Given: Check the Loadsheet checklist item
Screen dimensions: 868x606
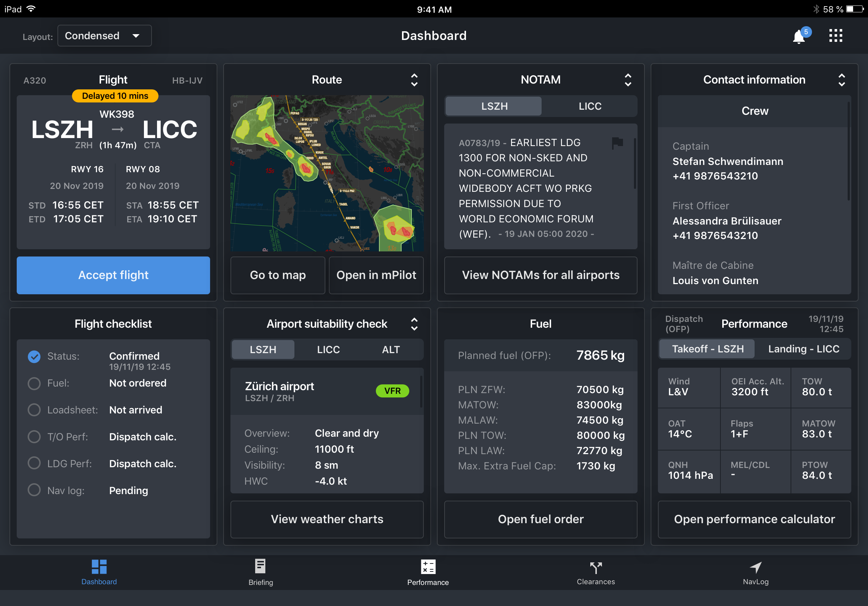Looking at the screenshot, I should (x=34, y=410).
